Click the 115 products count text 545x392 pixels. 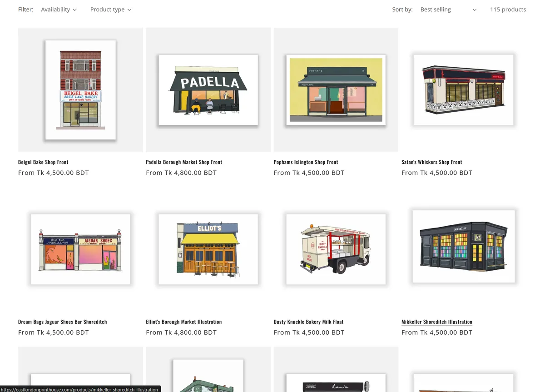[x=508, y=10]
